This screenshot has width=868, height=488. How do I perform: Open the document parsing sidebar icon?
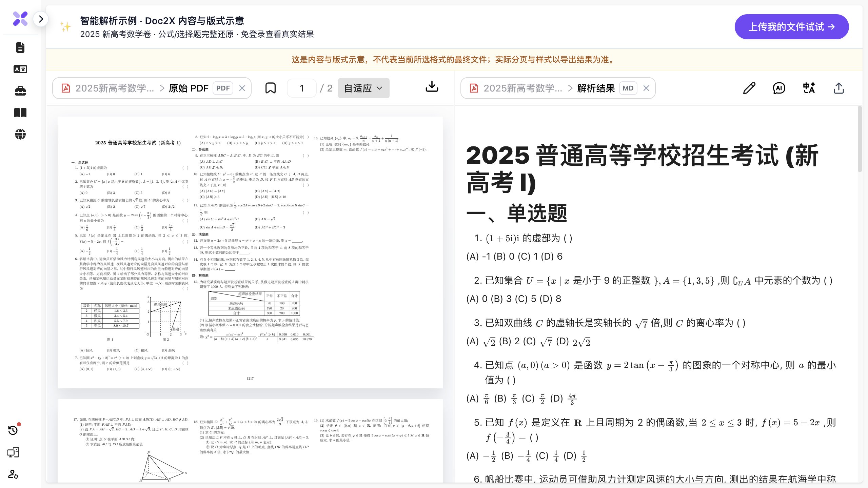(20, 47)
